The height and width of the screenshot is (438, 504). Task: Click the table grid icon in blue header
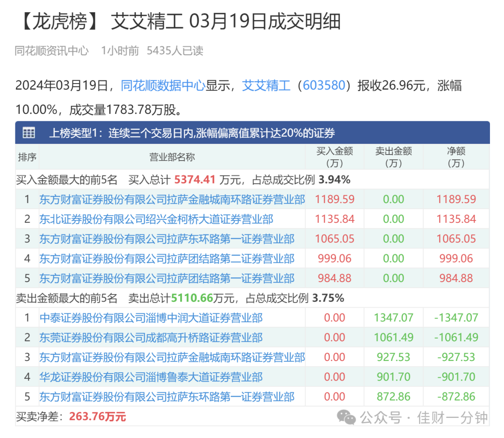coord(28,133)
